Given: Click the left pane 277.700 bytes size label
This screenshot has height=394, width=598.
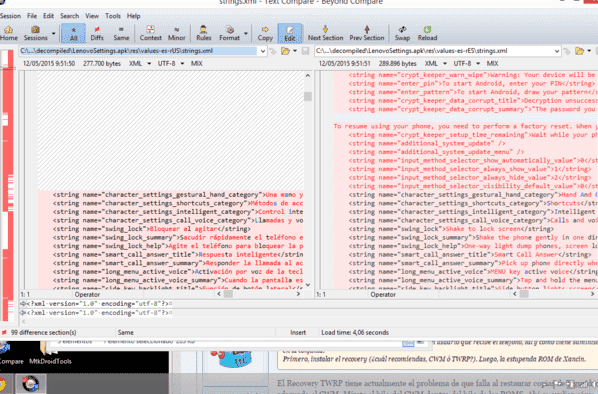Looking at the screenshot, I should tap(102, 64).
